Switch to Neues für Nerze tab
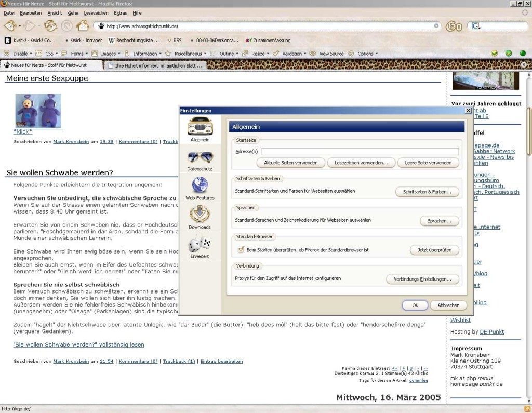 pos(51,65)
